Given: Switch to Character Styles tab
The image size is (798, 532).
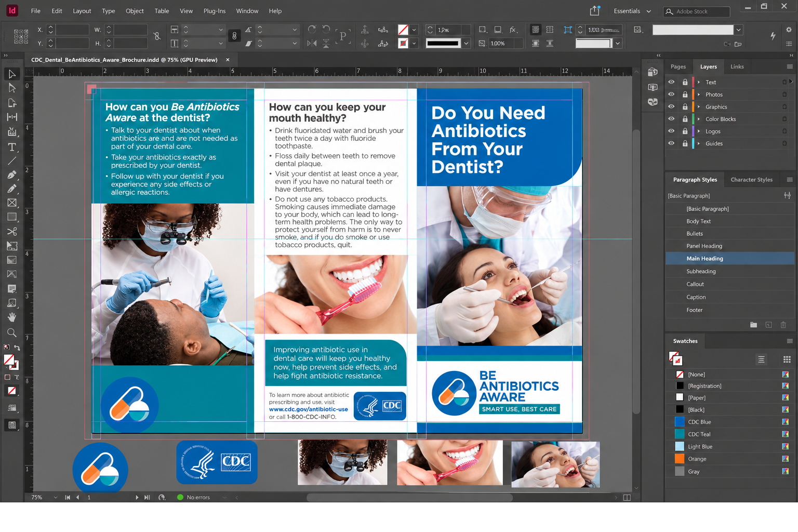Looking at the screenshot, I should (751, 180).
